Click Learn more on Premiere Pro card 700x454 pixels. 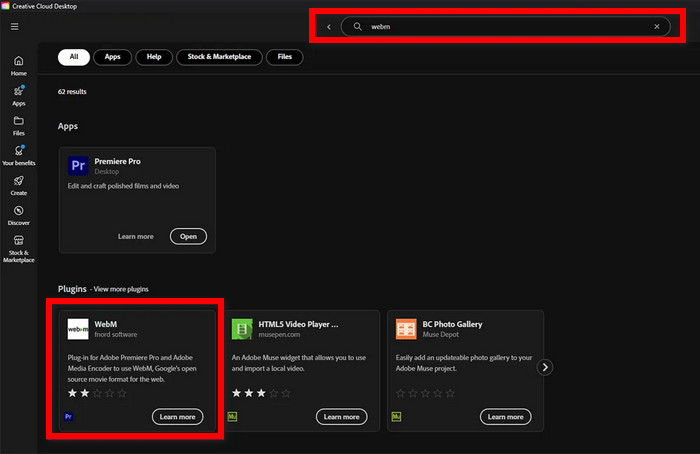(x=136, y=237)
